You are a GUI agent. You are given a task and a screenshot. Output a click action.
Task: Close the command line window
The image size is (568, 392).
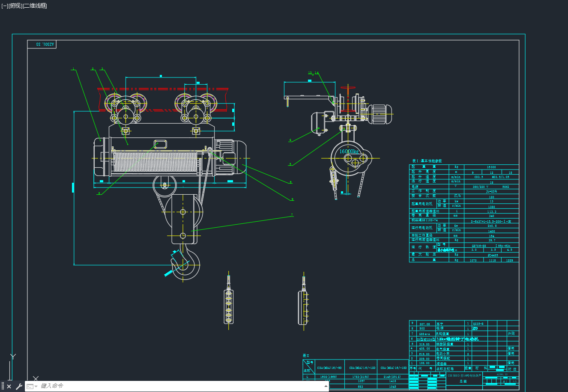pyautogui.click(x=9, y=386)
